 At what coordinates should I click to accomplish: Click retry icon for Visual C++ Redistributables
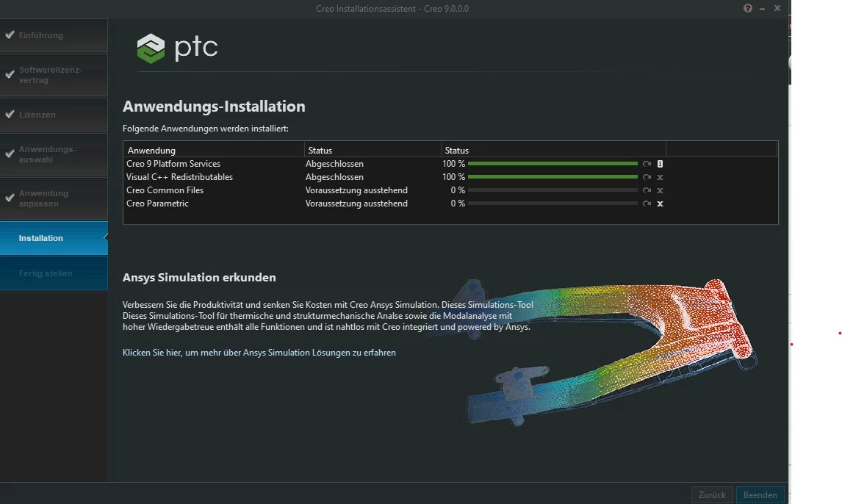coord(647,177)
